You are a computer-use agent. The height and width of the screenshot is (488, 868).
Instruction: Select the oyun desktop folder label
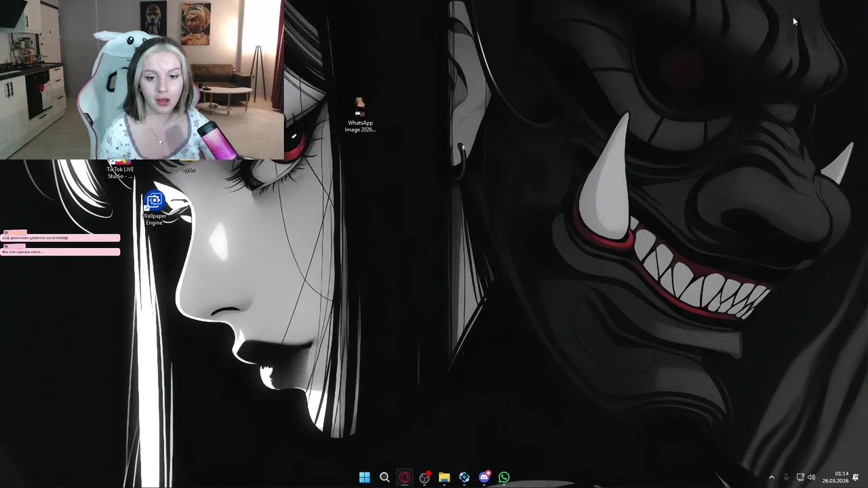189,169
